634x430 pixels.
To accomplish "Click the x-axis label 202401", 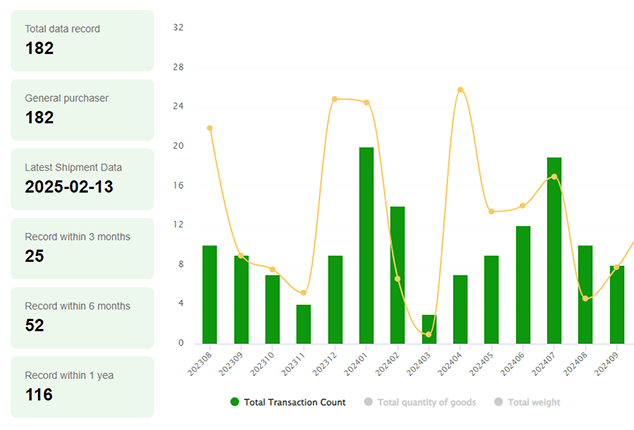I will pos(356,364).
